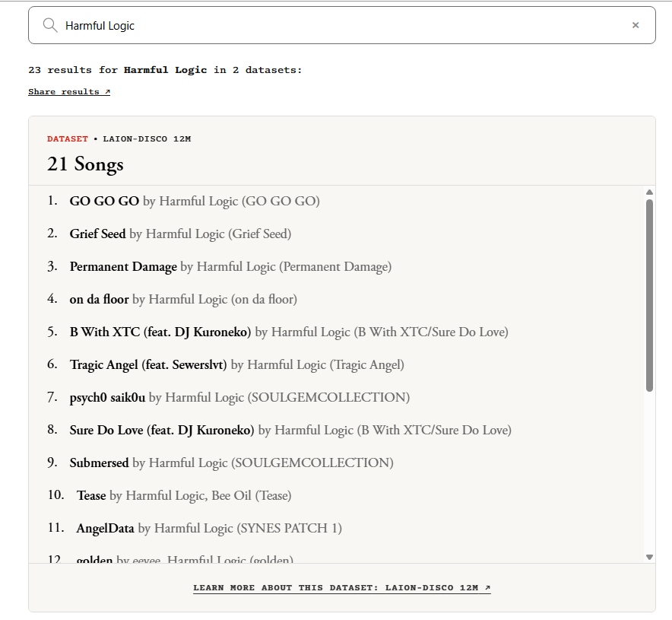Click the song list scrollbar thumb

click(649, 295)
